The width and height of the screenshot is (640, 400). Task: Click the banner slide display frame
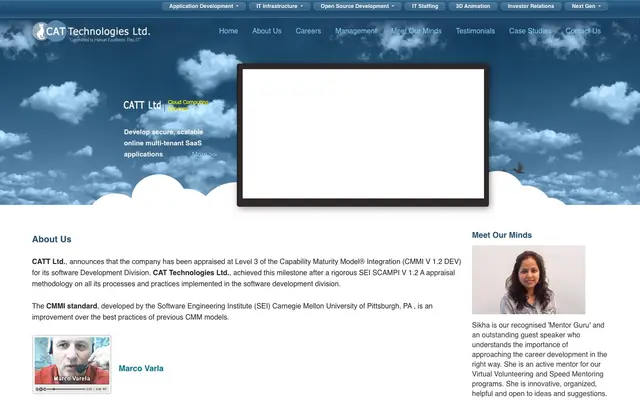point(363,135)
